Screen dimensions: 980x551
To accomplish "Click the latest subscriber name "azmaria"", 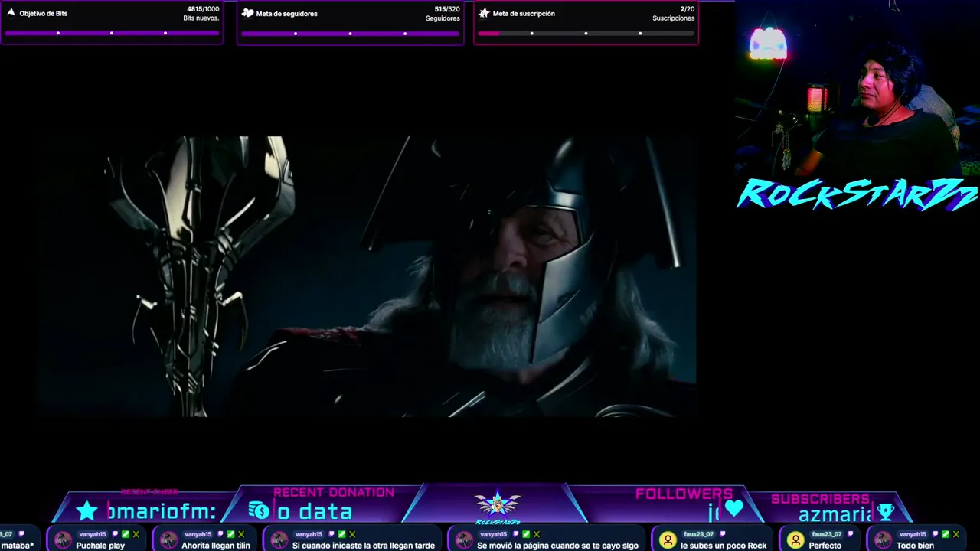I will 835,514.
